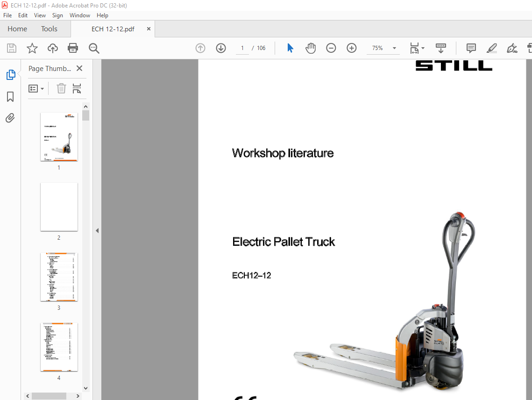
Task: Open Page Thumbnails sidebar icon
Action: coord(11,75)
